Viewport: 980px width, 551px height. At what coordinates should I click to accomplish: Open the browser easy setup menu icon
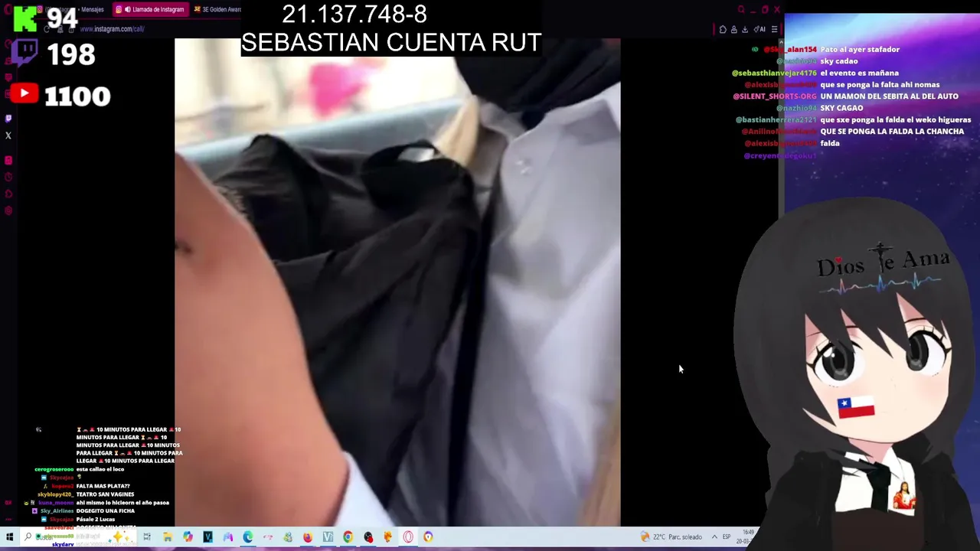coord(774,30)
